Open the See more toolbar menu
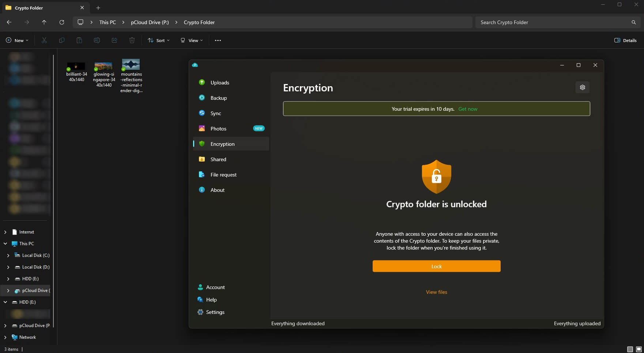The image size is (644, 353). pyautogui.click(x=218, y=40)
